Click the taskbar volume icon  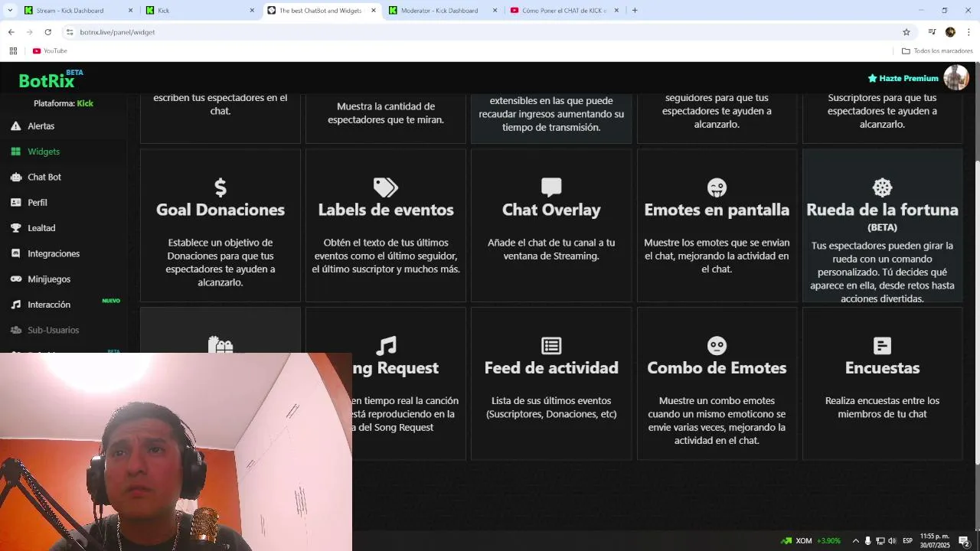892,541
